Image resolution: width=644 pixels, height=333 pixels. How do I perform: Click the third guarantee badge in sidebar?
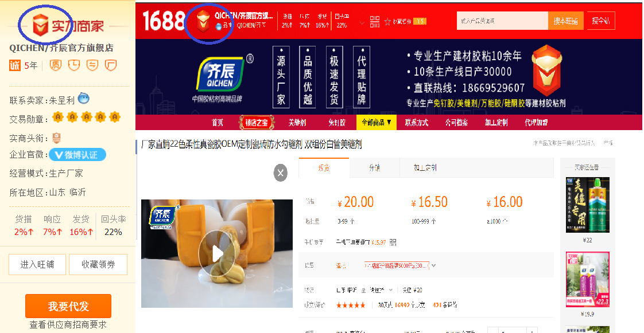pyautogui.click(x=92, y=65)
